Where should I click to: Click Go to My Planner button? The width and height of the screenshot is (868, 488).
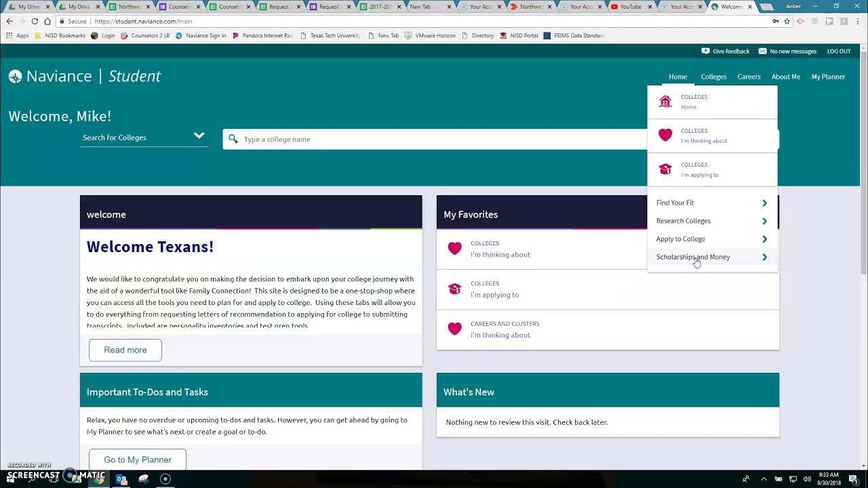pyautogui.click(x=138, y=460)
